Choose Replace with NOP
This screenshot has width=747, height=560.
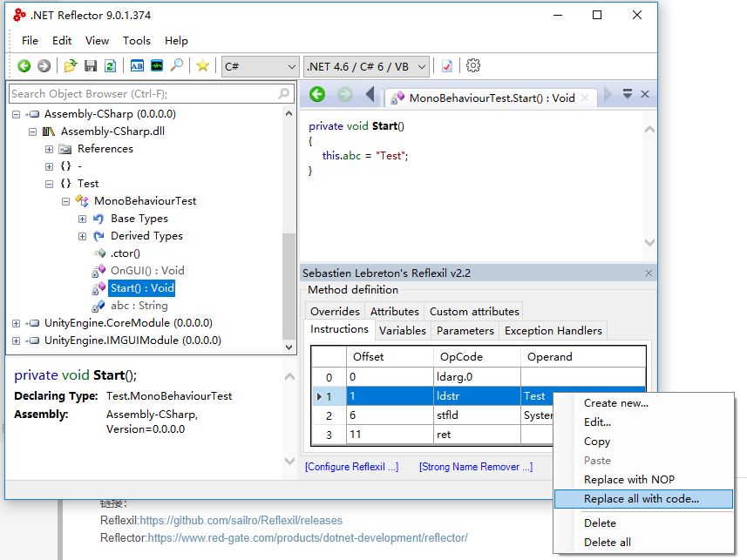click(643, 480)
